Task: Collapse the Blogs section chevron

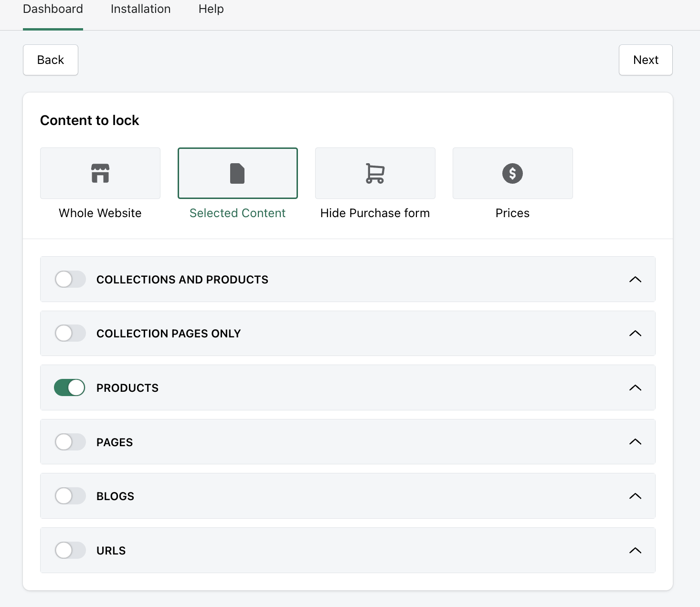Action: tap(635, 496)
